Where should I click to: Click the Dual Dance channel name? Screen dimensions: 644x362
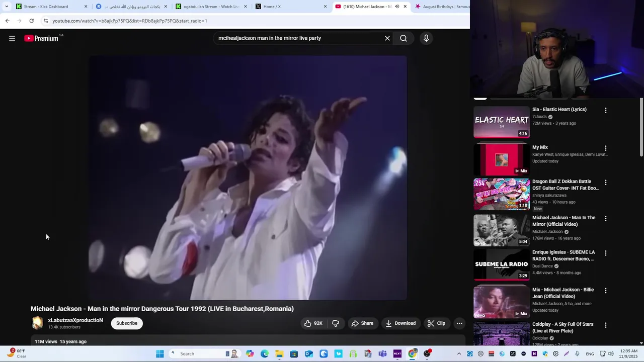pos(542,266)
